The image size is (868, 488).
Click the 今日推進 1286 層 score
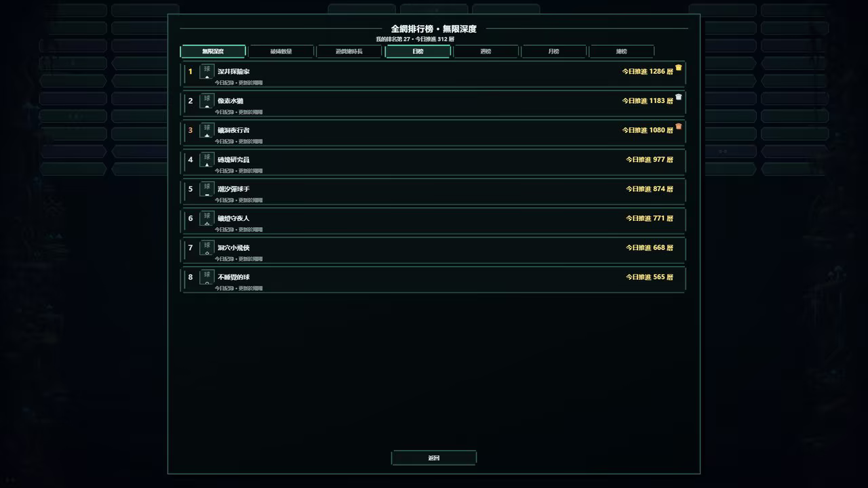tap(648, 71)
